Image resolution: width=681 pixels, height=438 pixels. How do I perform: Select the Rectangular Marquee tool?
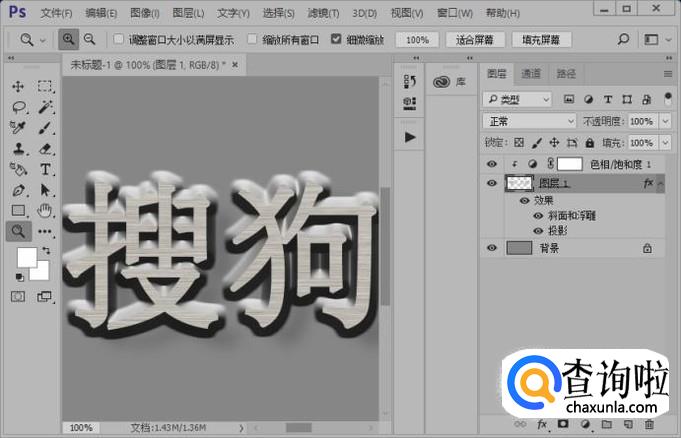tap(45, 86)
